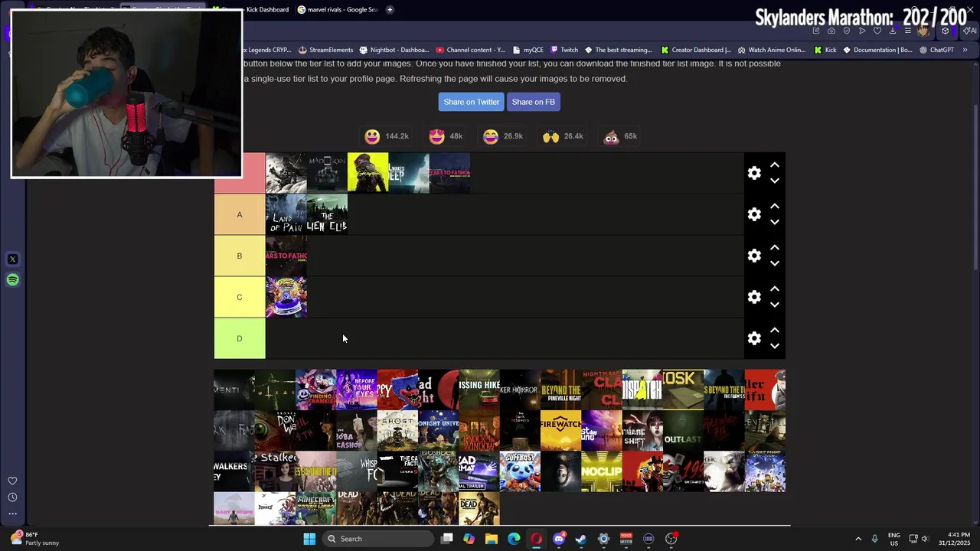This screenshot has width=980, height=551.
Task: Pick Minecraft Story Mode image from pool
Action: click(x=315, y=509)
